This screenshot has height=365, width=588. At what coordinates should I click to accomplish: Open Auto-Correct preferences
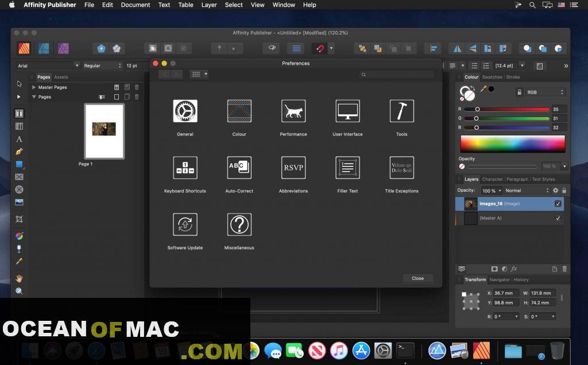239,168
